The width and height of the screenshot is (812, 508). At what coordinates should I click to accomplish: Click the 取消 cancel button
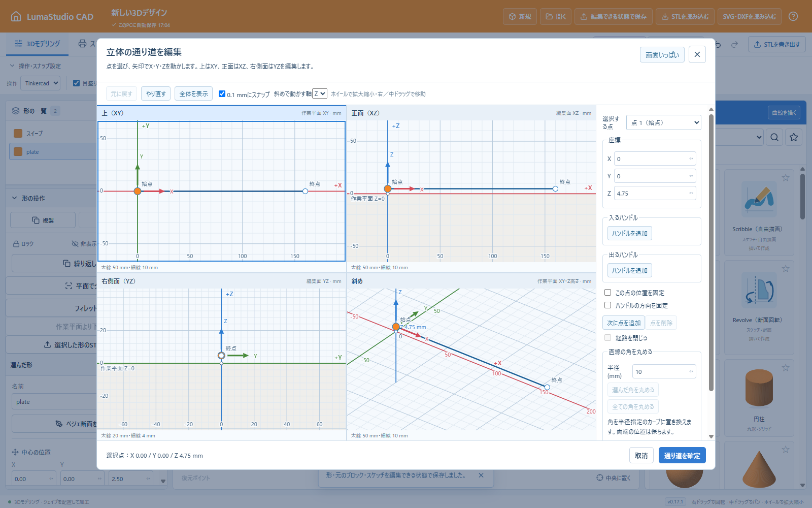point(641,456)
